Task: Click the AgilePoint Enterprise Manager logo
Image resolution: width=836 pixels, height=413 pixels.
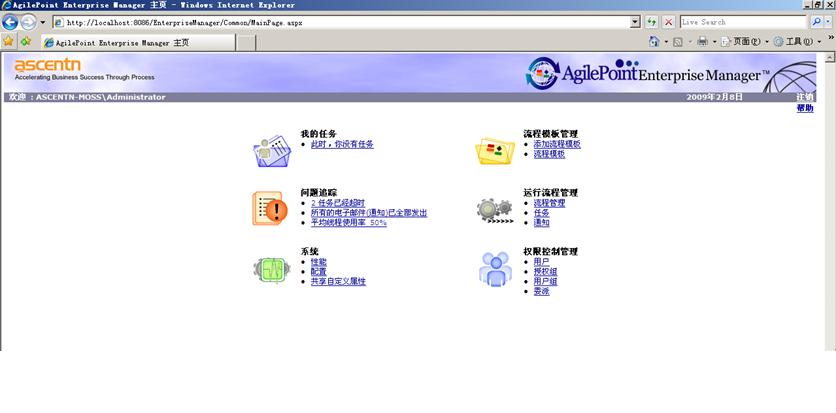Action: pyautogui.click(x=647, y=74)
